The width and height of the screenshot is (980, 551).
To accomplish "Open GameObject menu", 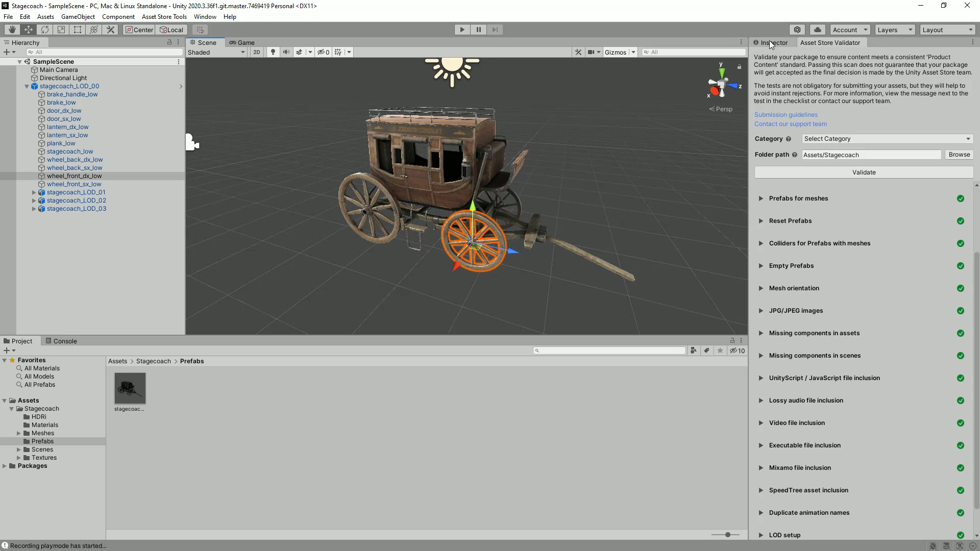I will [x=78, y=16].
